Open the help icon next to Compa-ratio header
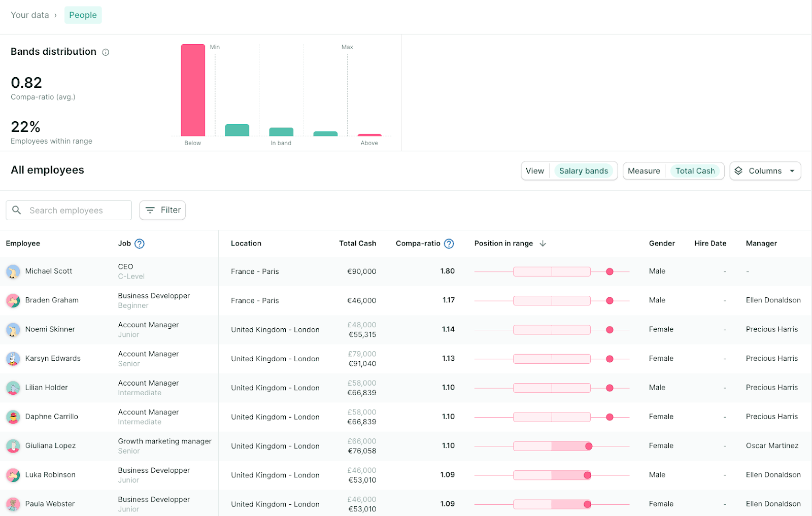The height and width of the screenshot is (516, 812). pos(449,244)
